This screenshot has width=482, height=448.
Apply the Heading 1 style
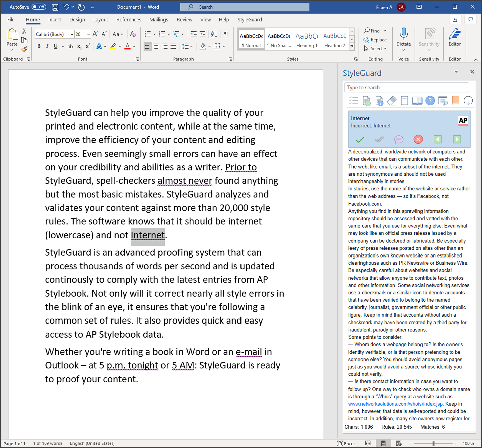[307, 40]
